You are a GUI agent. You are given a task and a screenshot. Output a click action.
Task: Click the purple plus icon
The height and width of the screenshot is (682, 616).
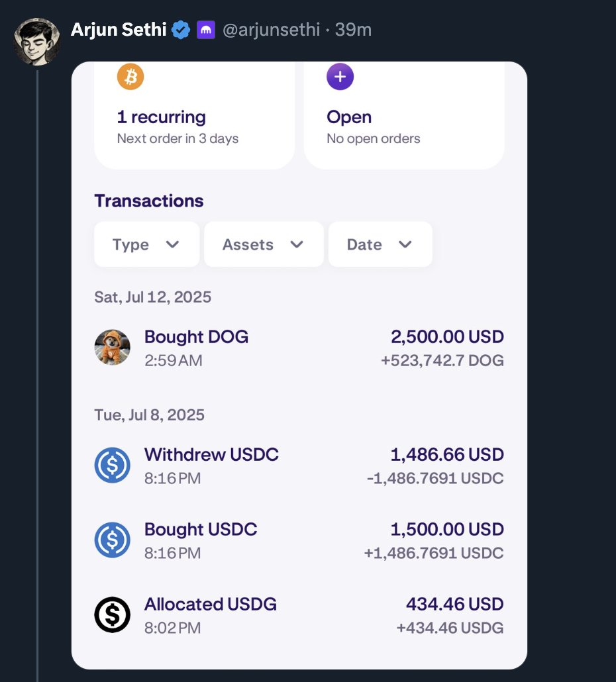(x=340, y=77)
